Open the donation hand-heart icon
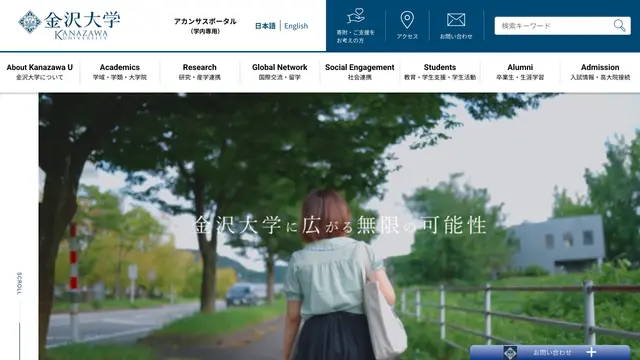640x360 pixels. [356, 17]
